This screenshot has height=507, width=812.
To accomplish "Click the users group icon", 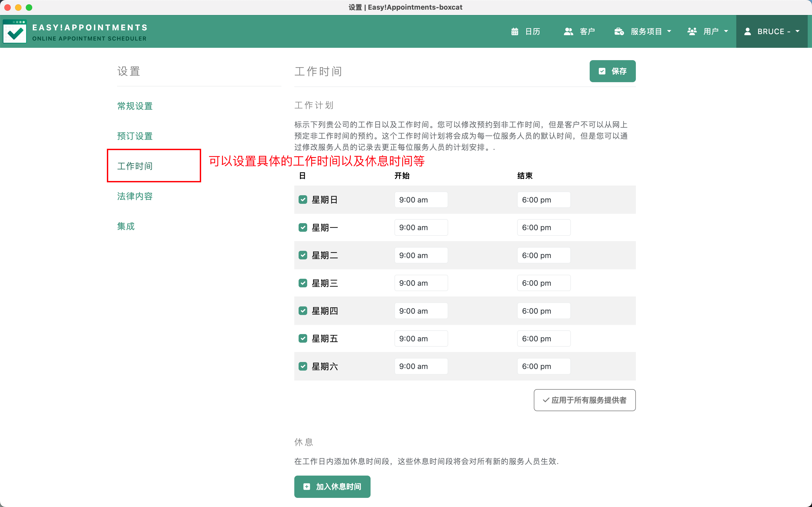I will coord(692,31).
